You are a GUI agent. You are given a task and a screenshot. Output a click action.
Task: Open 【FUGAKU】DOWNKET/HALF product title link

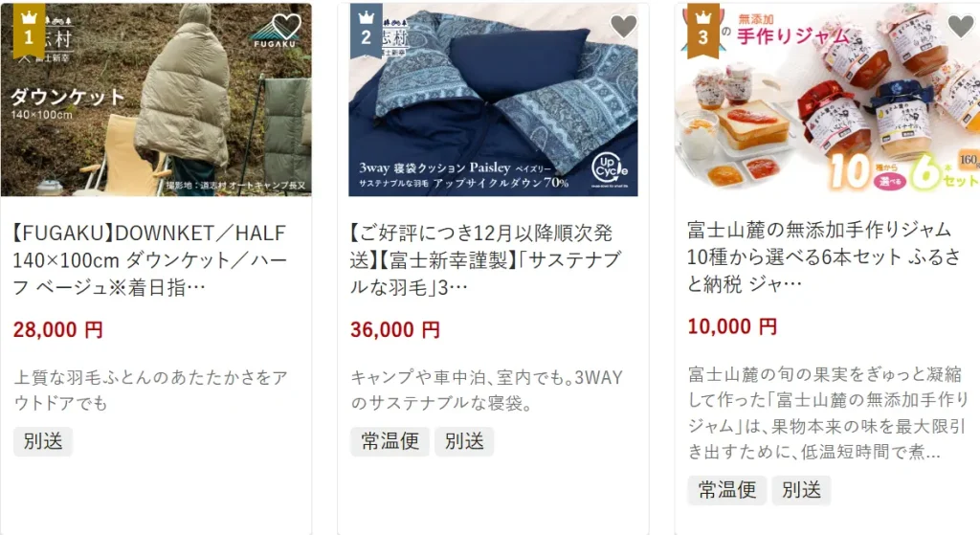(150, 260)
